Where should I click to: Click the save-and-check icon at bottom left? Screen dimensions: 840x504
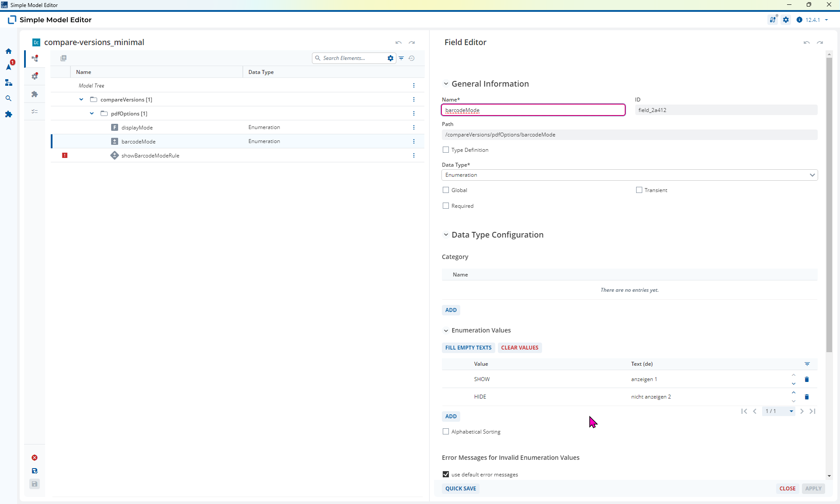[x=35, y=471]
